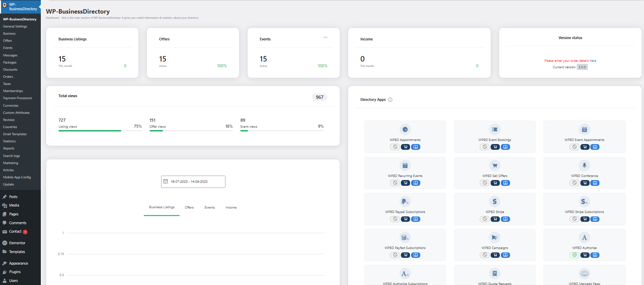The image size is (644, 285).
Task: Click cart icon for WPBD Sell Offers
Action: click(x=495, y=183)
